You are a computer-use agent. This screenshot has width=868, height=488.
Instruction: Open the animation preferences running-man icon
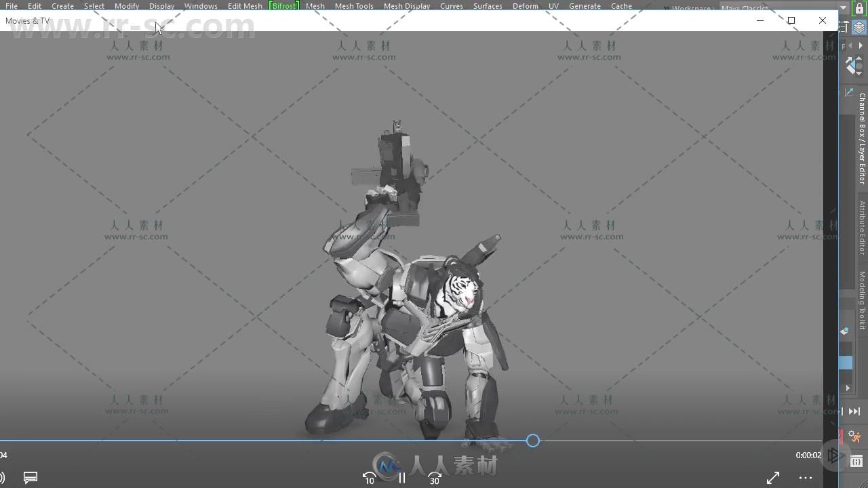855,437
